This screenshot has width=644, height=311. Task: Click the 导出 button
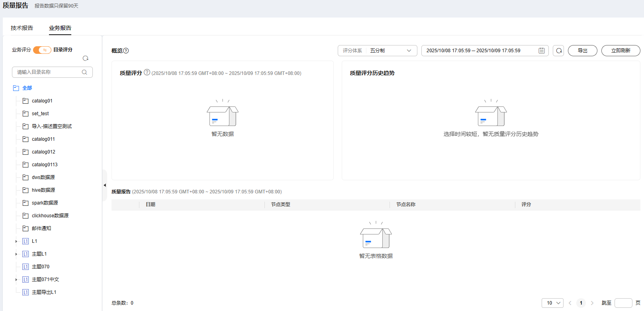[582, 51]
